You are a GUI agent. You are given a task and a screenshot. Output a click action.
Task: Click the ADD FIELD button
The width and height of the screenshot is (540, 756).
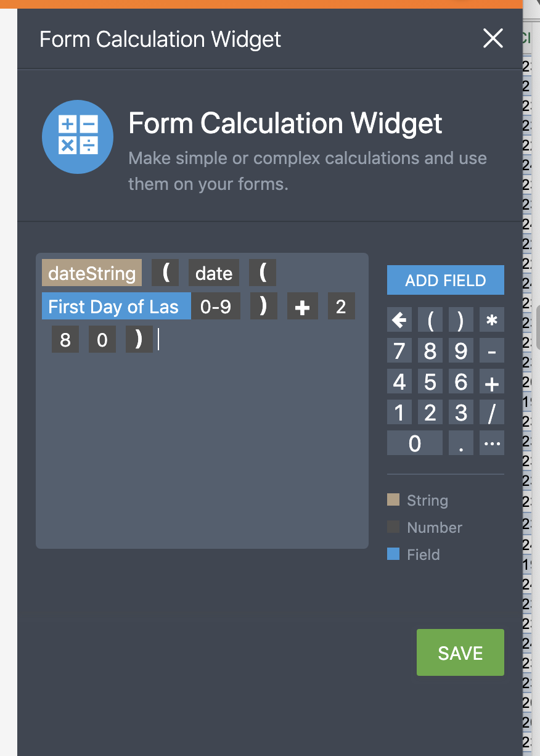[x=445, y=280]
